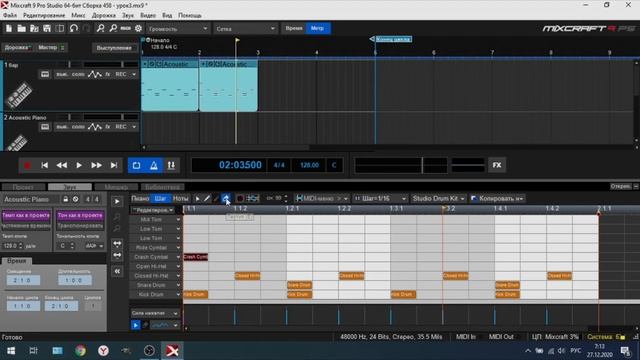Click the zoom in magnifier icon

[100, 28]
